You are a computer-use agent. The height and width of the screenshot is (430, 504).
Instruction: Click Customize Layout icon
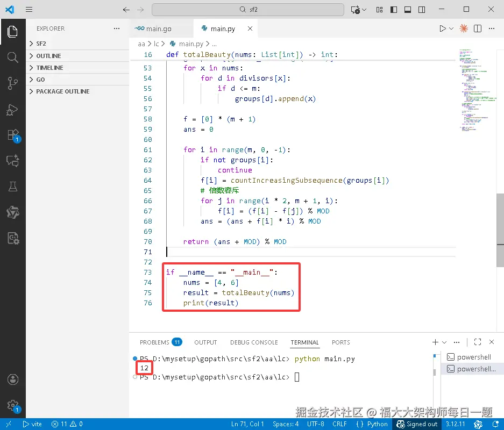[379, 10]
